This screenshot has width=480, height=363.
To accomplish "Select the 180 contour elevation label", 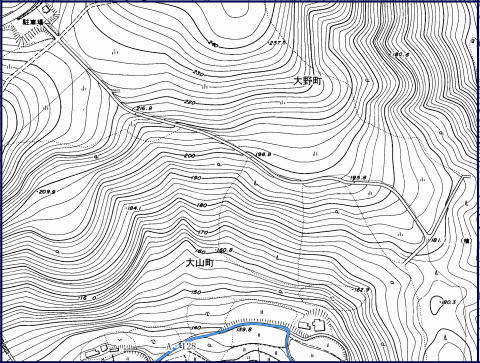I will tap(202, 205).
